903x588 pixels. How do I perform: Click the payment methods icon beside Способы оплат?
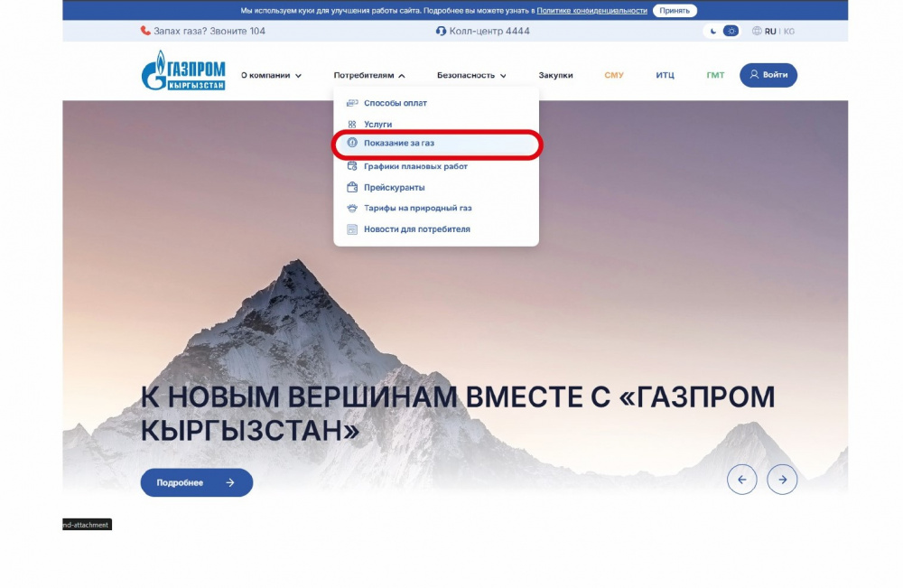coord(352,103)
